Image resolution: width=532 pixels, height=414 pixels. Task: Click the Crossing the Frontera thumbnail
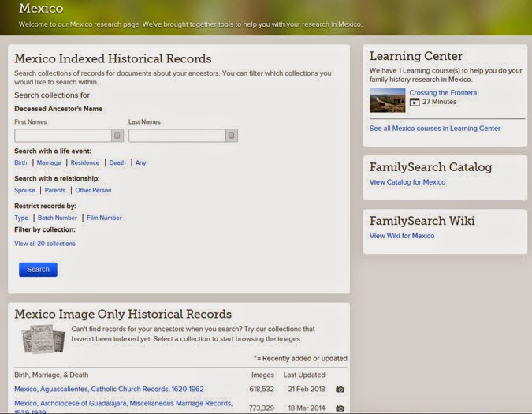(388, 100)
